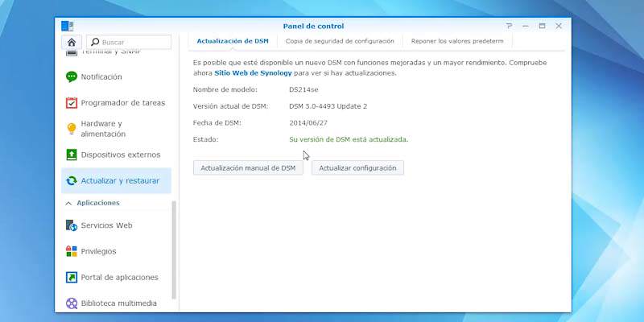644x322 pixels.
Task: Follow the Sitio Web de Synology link
Action: click(x=253, y=73)
